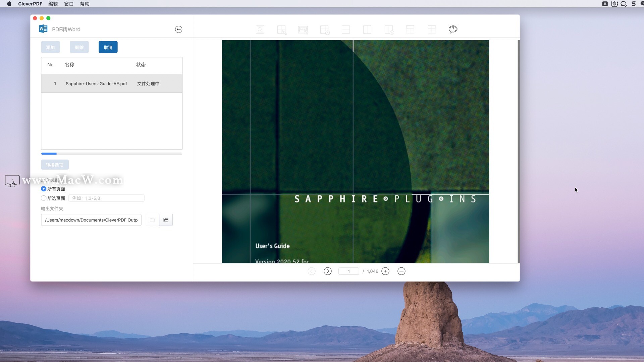Select the 所选页面 radio option

(44, 198)
